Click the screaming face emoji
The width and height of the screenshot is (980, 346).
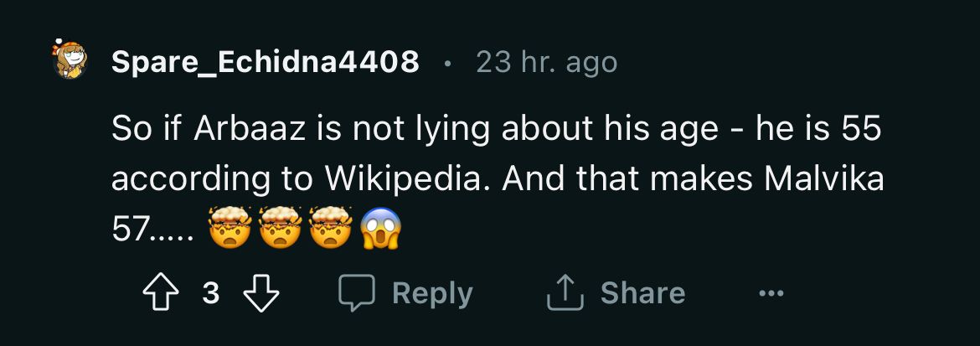(381, 228)
